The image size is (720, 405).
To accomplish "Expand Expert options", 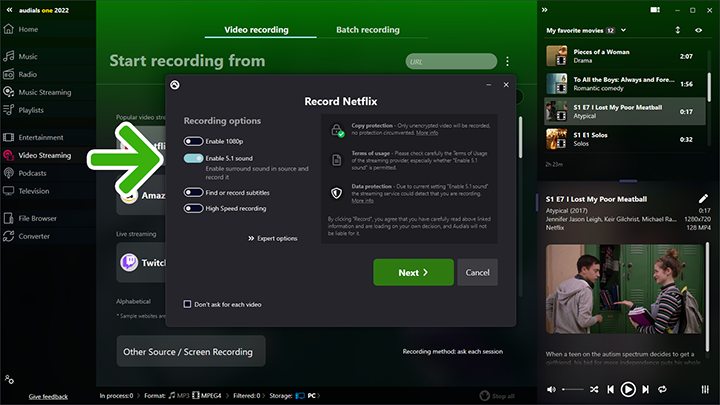I will coord(273,238).
